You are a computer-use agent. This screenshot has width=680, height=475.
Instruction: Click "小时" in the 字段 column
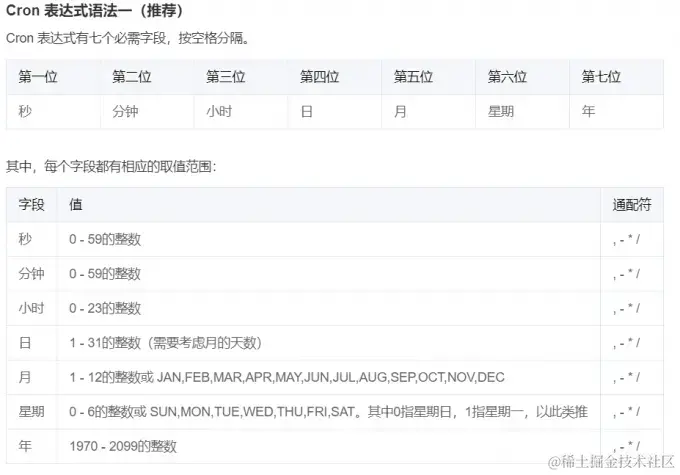[31, 308]
